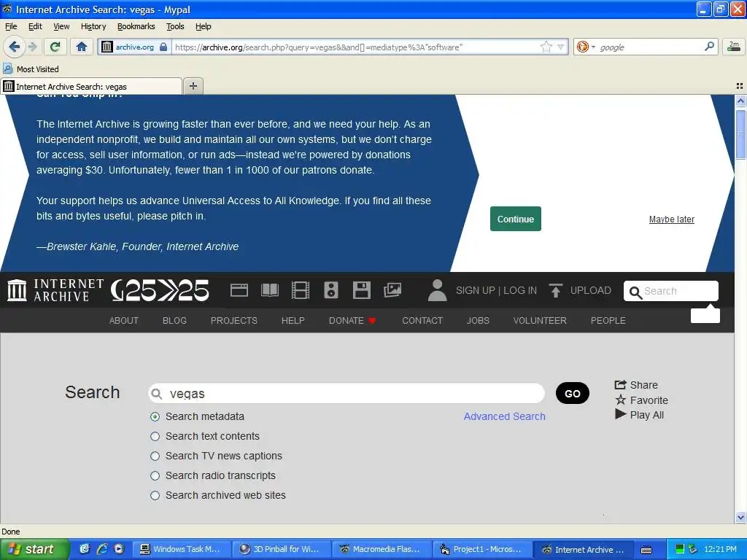This screenshot has width=747, height=560.
Task: Bookmark this page with the star icon
Action: click(546, 47)
